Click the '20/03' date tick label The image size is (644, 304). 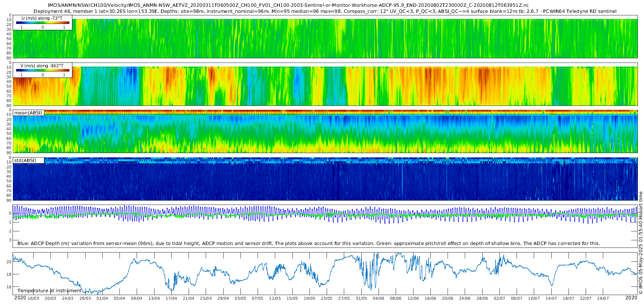[50, 298]
